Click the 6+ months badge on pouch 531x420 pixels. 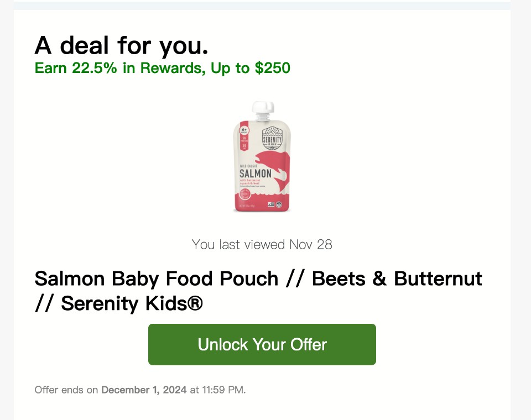click(244, 130)
